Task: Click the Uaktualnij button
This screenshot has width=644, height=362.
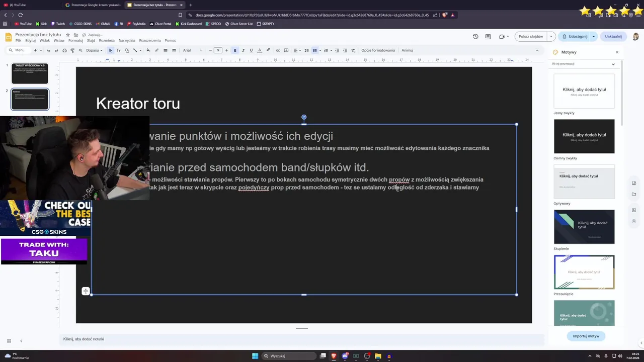Action: click(613, 37)
